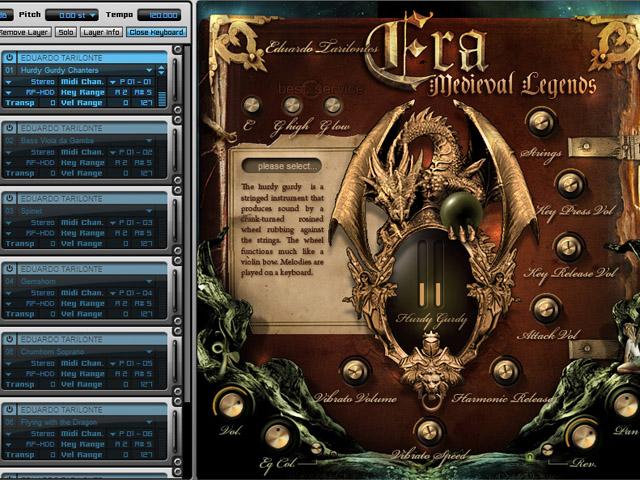Toggle power for Gemshorn layer
The height and width of the screenshot is (480, 640).
[9, 269]
